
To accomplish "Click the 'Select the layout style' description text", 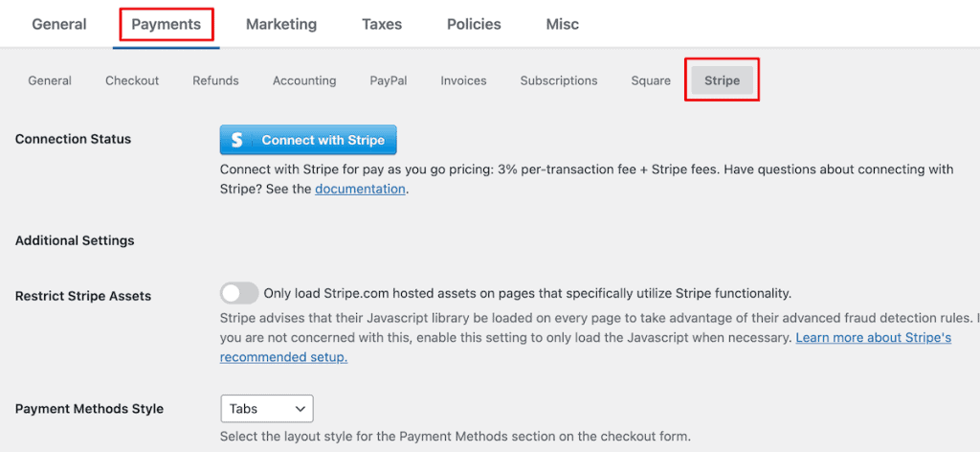I will point(456,436).
